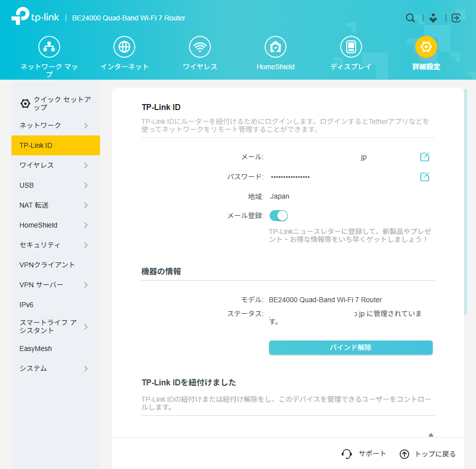The image size is (476, 469).
Task: Click the ネットワーク マップ navigation label
Action: tap(49, 71)
